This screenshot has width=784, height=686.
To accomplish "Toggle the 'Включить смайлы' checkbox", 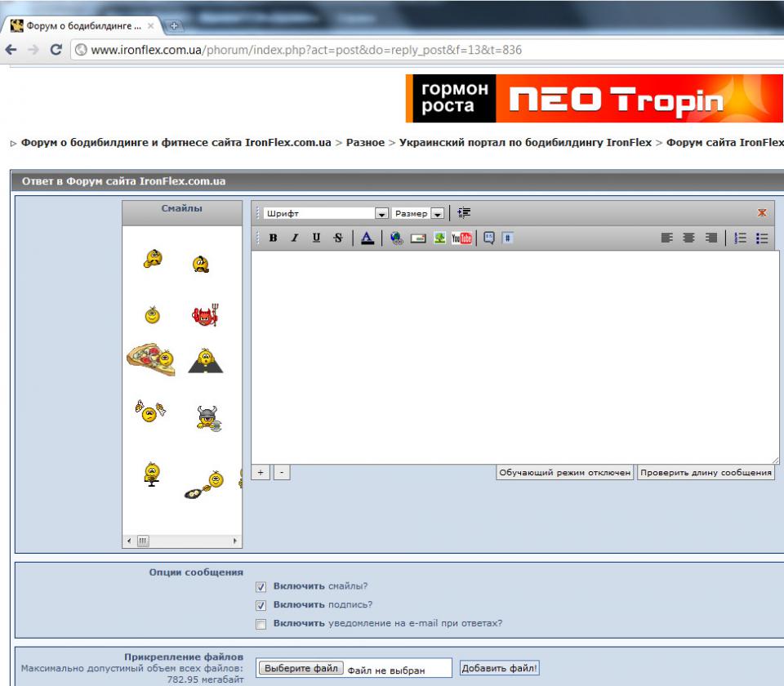I will point(261,586).
